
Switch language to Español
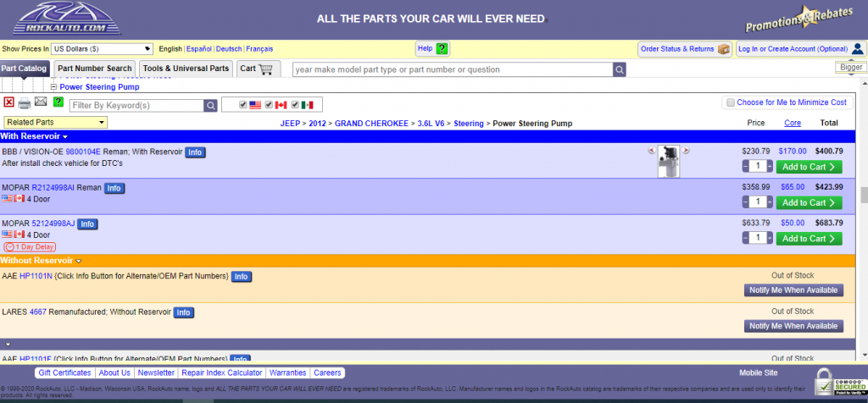tap(198, 48)
